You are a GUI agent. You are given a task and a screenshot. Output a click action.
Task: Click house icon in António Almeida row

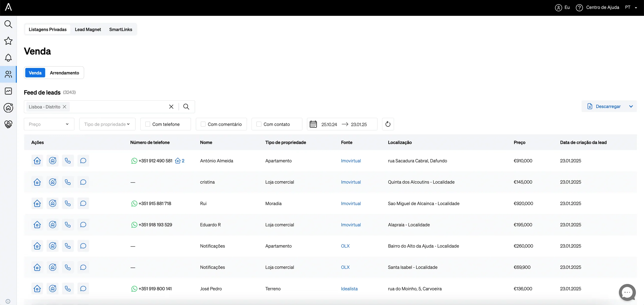point(37,161)
